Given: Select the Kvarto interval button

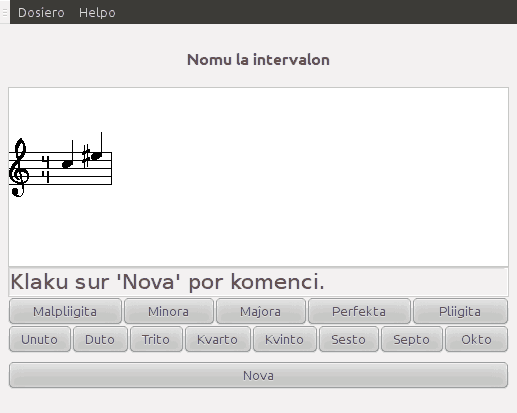Looking at the screenshot, I should pyautogui.click(x=218, y=339).
